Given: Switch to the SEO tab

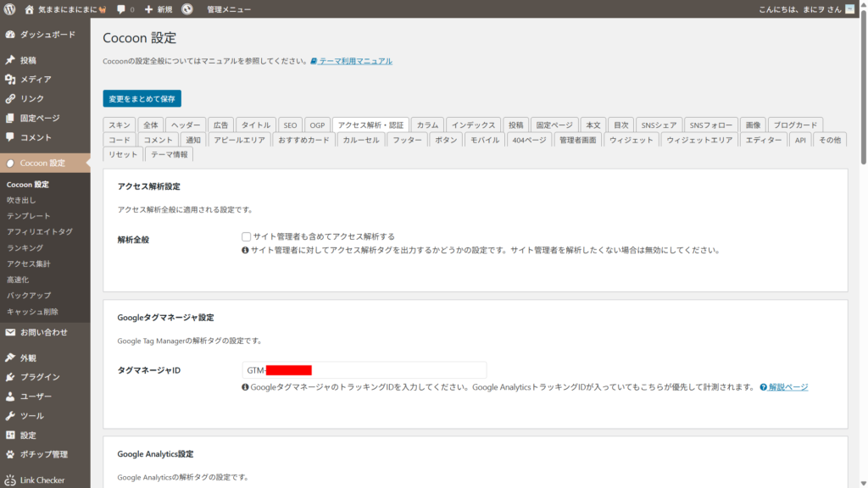Looking at the screenshot, I should tap(290, 124).
